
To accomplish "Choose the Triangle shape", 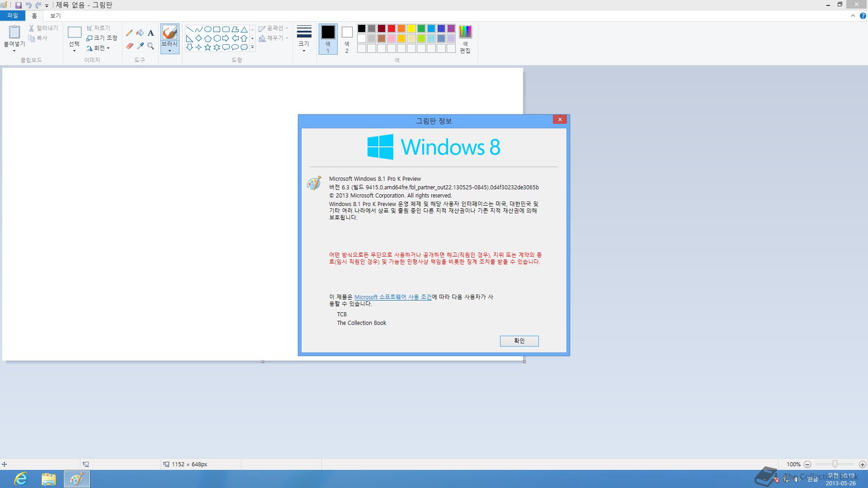I will coord(244,29).
